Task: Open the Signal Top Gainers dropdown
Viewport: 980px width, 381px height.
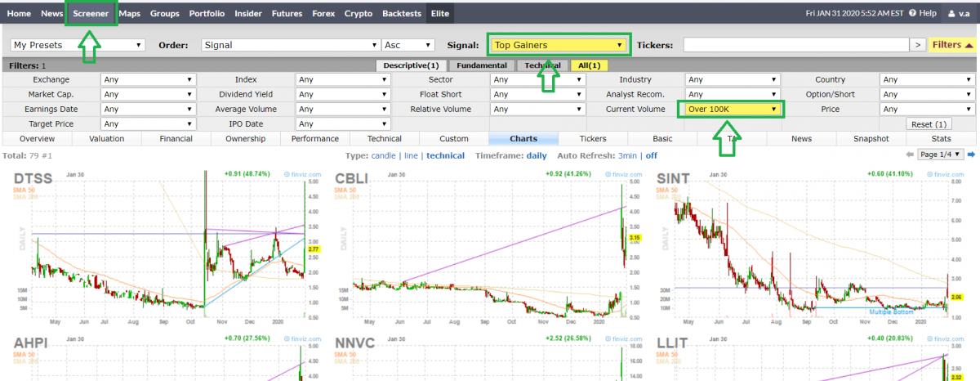Action: point(559,45)
